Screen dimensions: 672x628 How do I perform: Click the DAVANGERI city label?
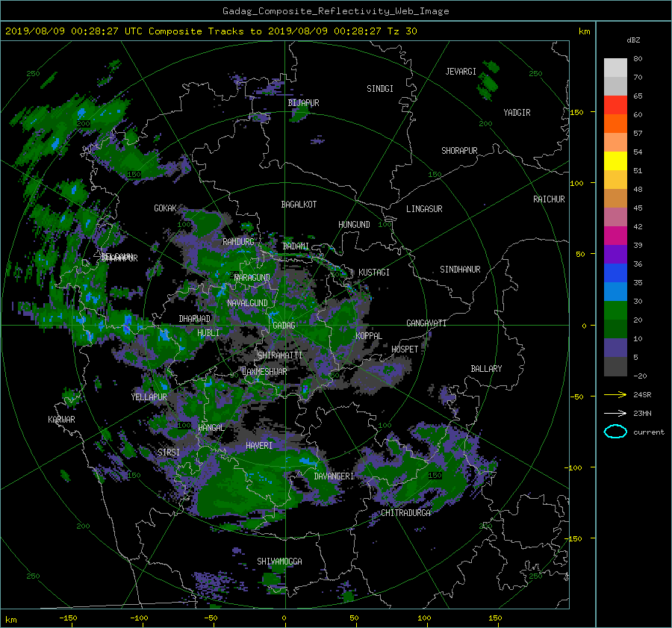[x=334, y=476]
